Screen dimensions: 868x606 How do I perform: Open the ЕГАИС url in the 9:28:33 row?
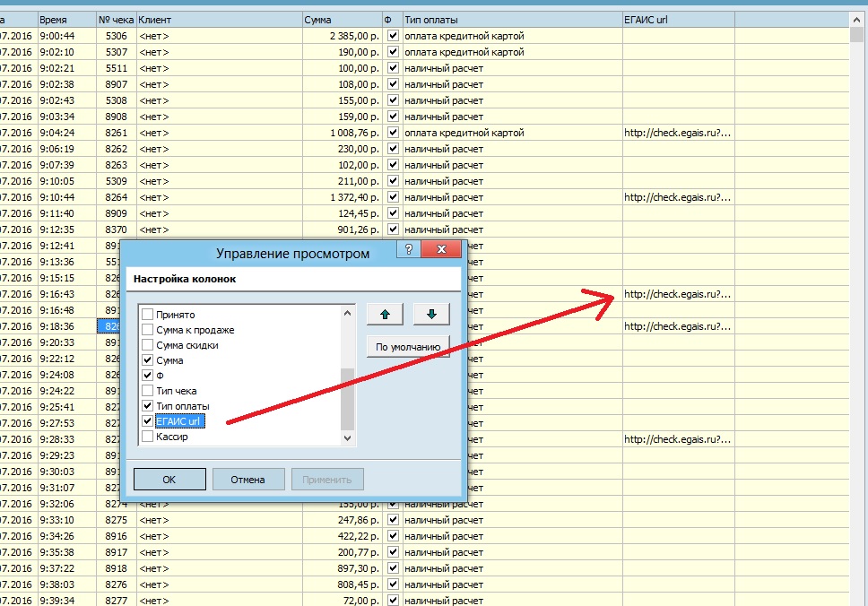click(x=678, y=439)
